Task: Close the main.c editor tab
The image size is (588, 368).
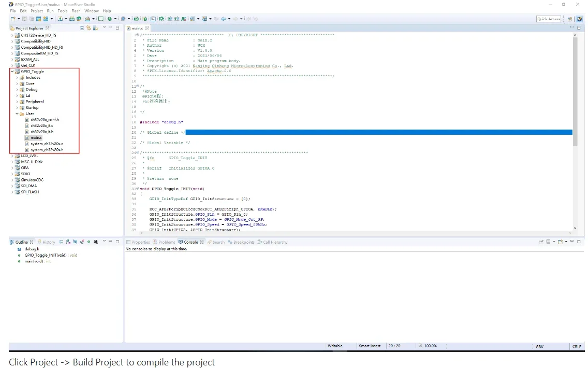Action: pos(147,28)
